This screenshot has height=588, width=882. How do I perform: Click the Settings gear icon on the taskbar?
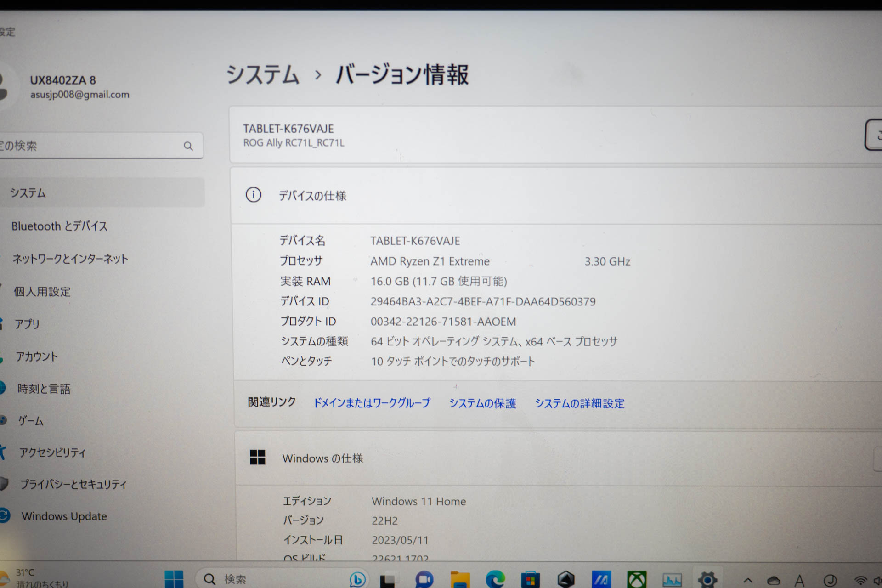tap(708, 579)
